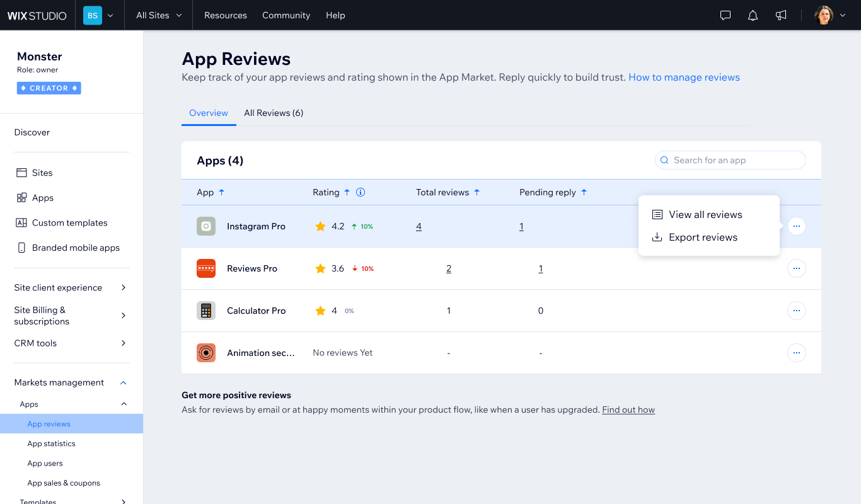Select App reviews in the sidebar
The image size is (861, 504).
click(x=71, y=424)
